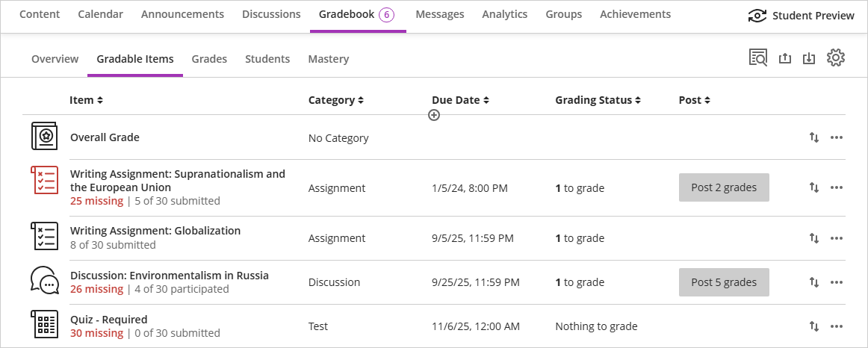Click the download gradebook icon

tap(808, 58)
